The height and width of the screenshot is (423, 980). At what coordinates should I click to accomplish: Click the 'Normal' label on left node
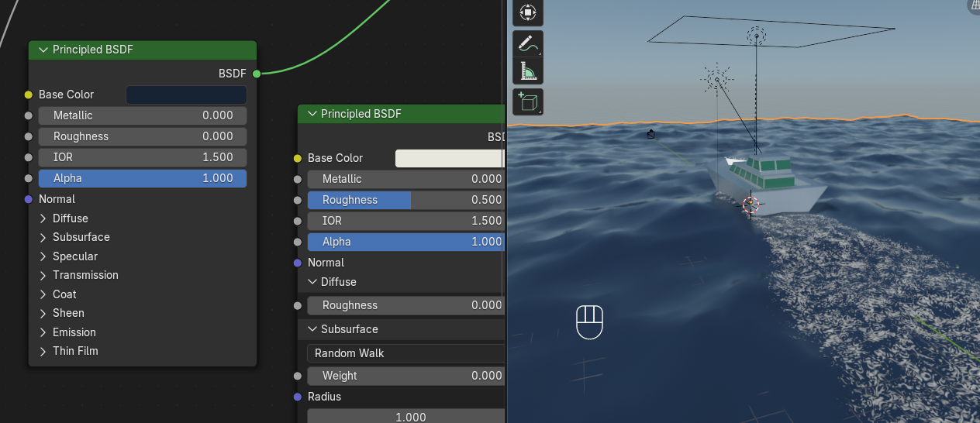[x=57, y=199]
